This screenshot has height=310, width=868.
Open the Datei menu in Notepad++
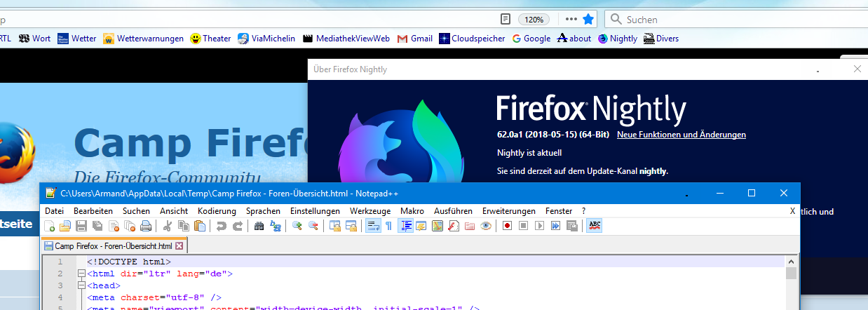(x=54, y=210)
